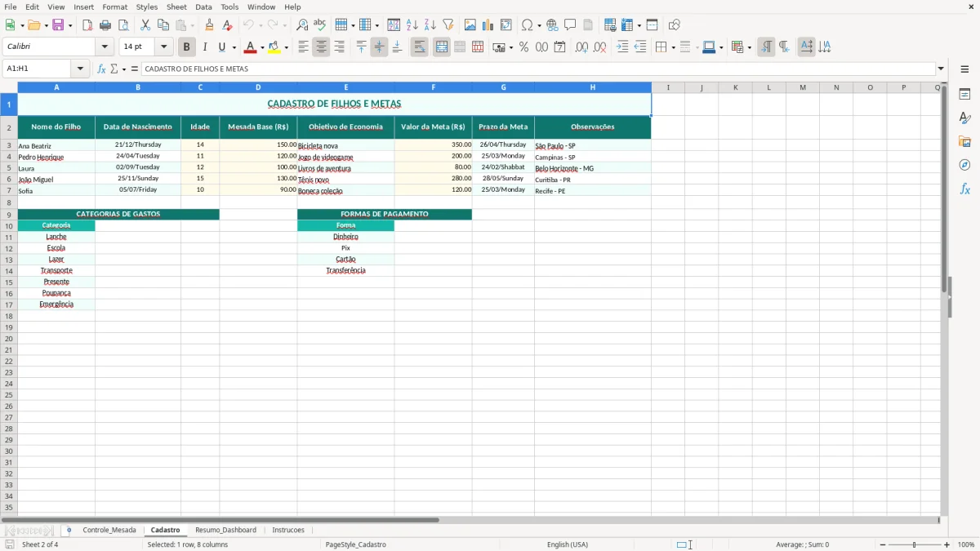Open the Font Name dropdown
Image resolution: width=980 pixels, height=551 pixels.
105,47
